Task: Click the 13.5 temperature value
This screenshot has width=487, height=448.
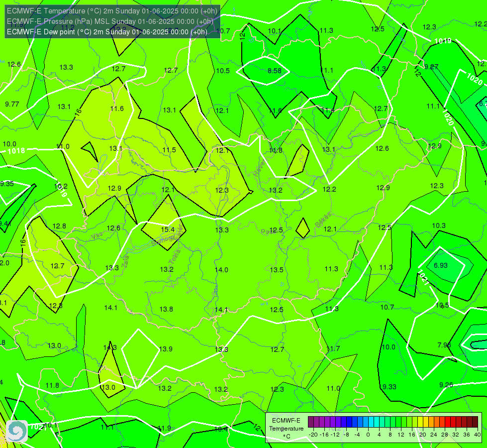Action: (x=277, y=270)
